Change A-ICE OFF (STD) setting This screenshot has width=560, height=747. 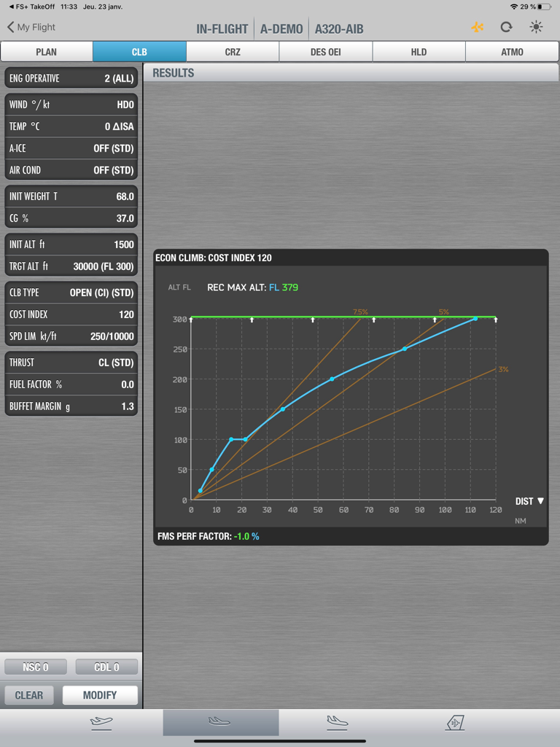[71, 148]
